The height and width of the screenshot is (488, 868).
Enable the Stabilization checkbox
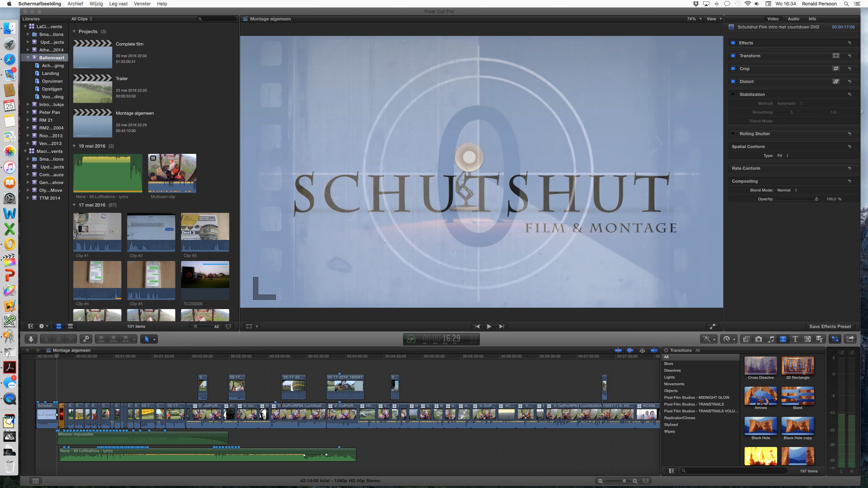pyautogui.click(x=733, y=94)
